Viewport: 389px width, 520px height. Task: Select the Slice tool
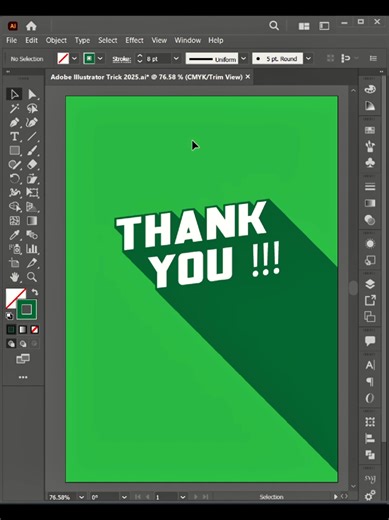pos(32,263)
